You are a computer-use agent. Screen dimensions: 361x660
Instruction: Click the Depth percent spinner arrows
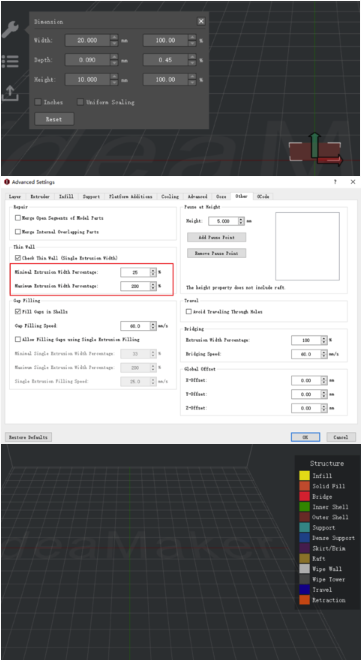pos(192,60)
